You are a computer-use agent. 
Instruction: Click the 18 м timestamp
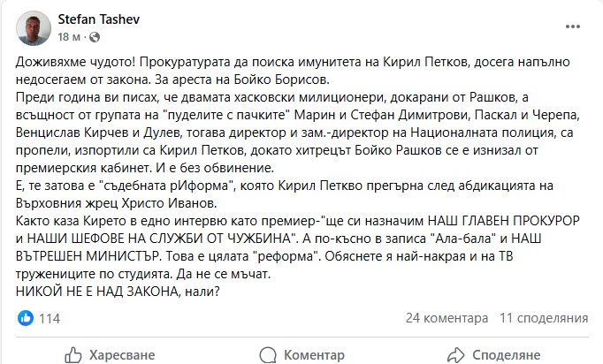(x=69, y=37)
